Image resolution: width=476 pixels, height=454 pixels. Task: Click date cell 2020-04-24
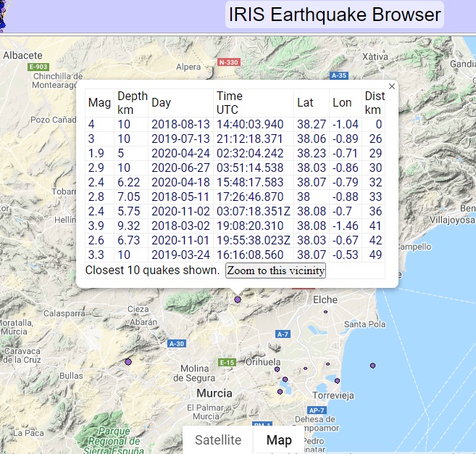click(180, 154)
